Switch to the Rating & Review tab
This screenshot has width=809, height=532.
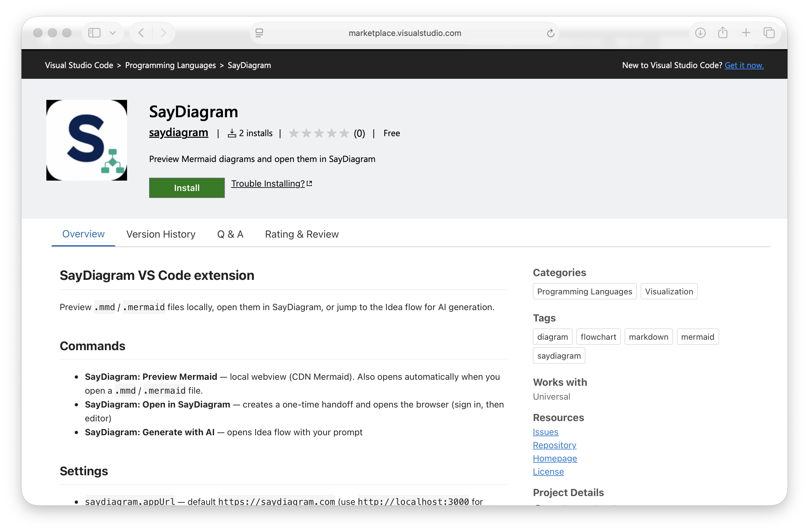tap(302, 234)
